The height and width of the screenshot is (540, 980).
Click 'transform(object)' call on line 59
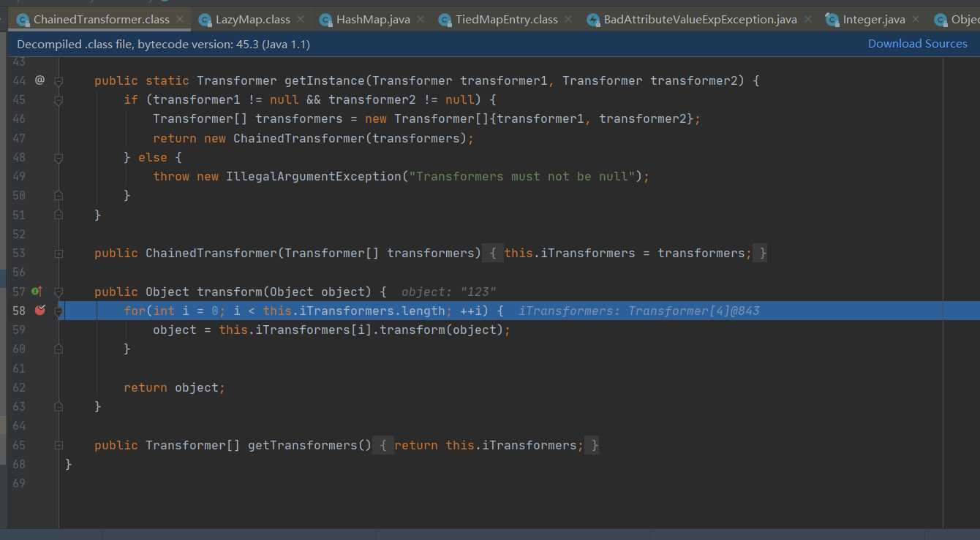[441, 330]
